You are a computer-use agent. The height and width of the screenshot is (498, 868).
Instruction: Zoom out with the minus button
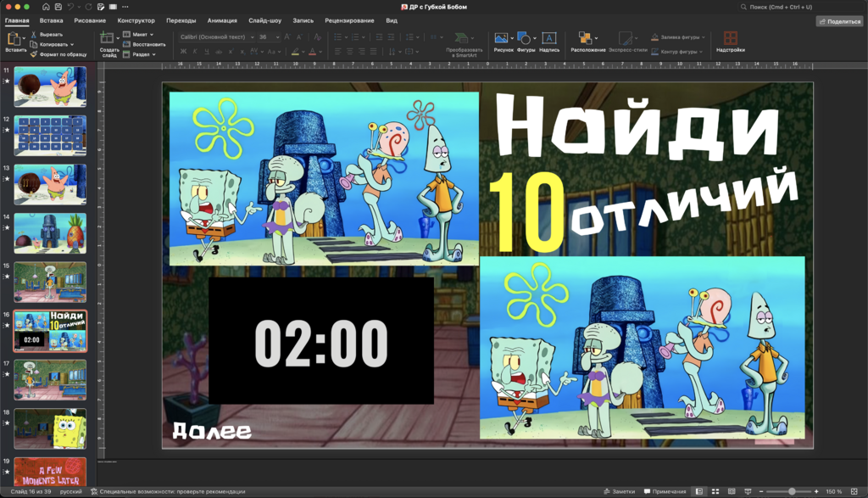tap(761, 491)
